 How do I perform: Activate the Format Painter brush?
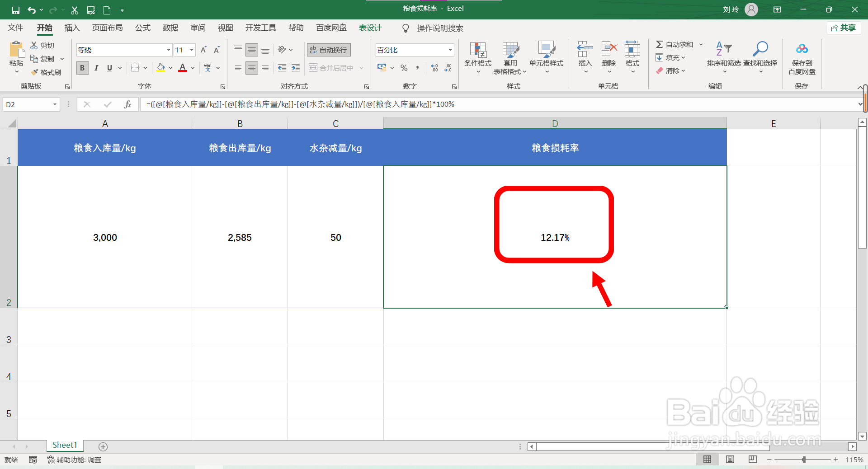(x=46, y=72)
